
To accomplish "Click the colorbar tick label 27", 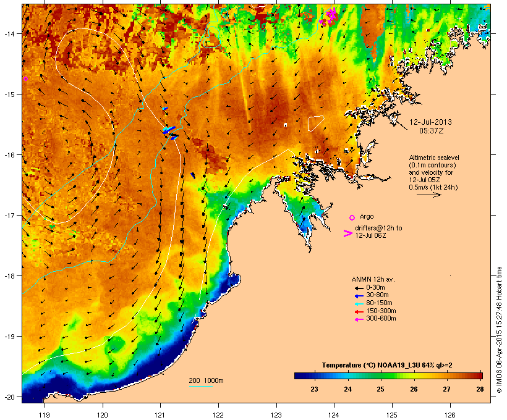I will point(446,389).
